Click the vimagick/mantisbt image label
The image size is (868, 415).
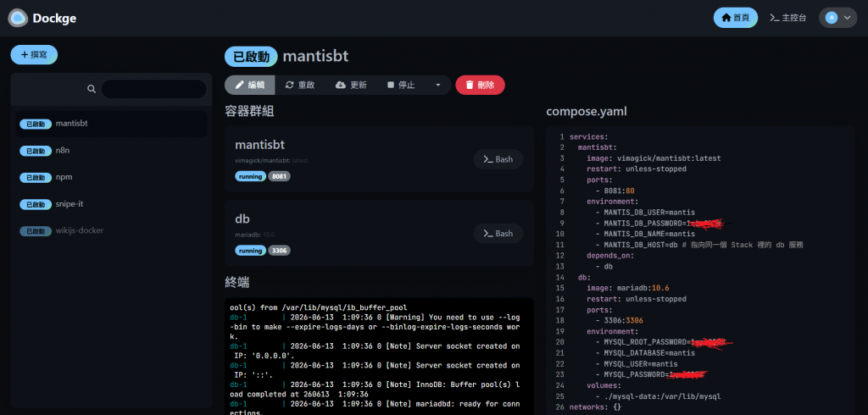[x=271, y=160]
